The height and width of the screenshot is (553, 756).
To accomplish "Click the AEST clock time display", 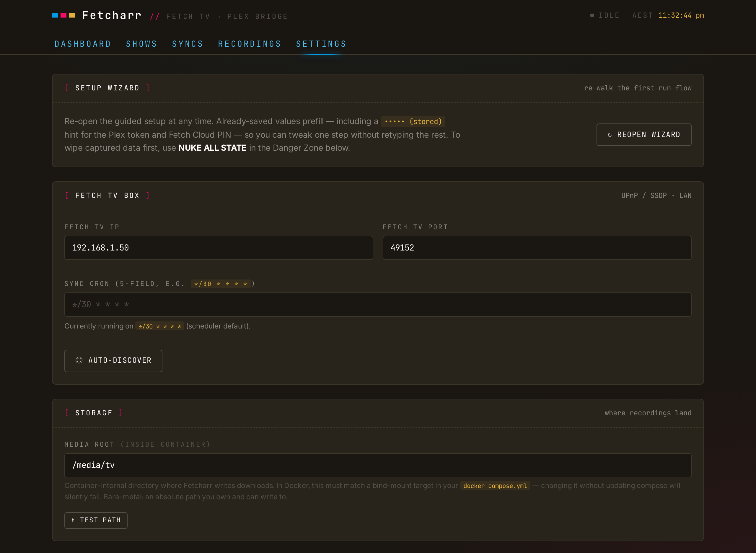I will (x=681, y=15).
